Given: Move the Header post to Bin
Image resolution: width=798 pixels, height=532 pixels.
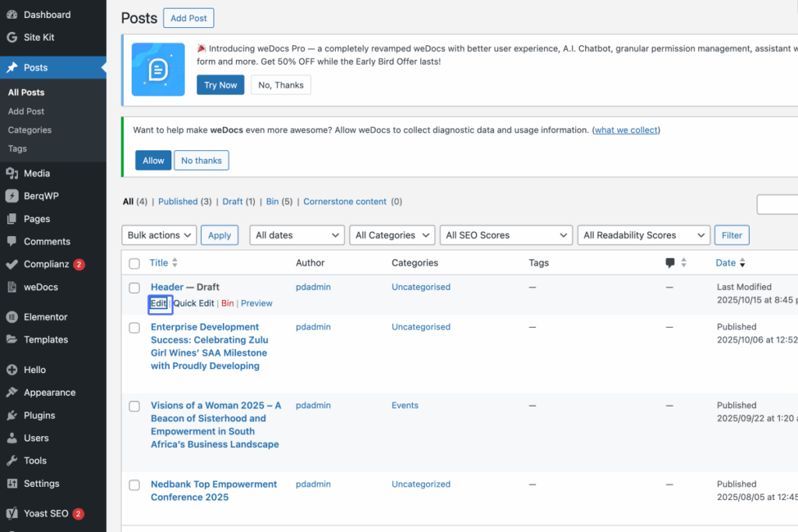Looking at the screenshot, I should (228, 303).
